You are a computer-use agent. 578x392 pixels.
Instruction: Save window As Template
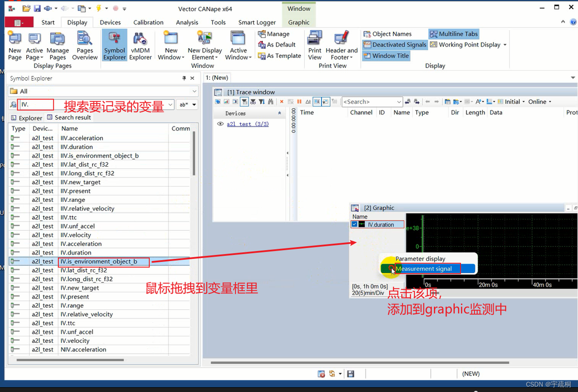click(280, 56)
